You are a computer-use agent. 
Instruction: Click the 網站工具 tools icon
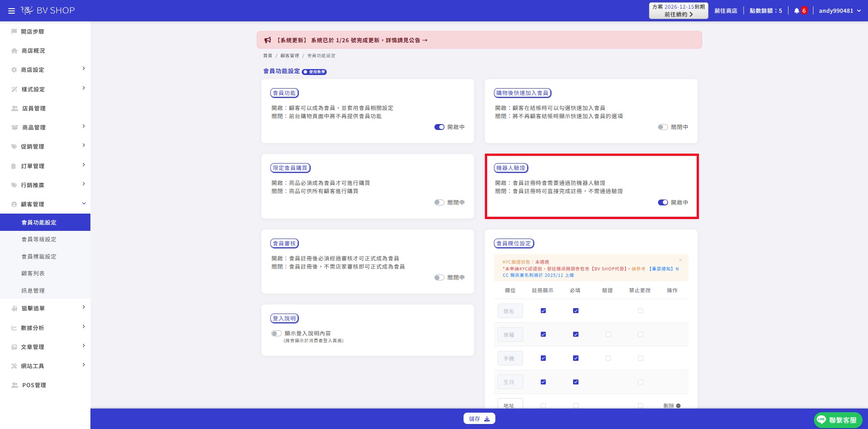pos(14,366)
